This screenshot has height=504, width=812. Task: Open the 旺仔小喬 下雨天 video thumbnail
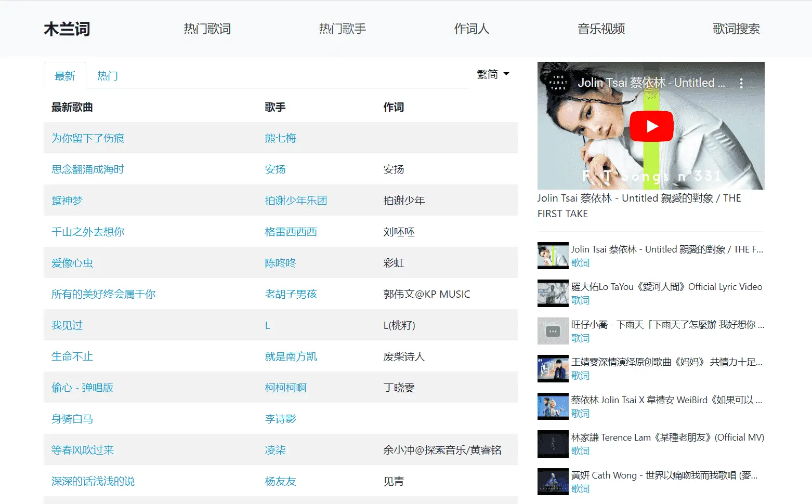(x=552, y=331)
